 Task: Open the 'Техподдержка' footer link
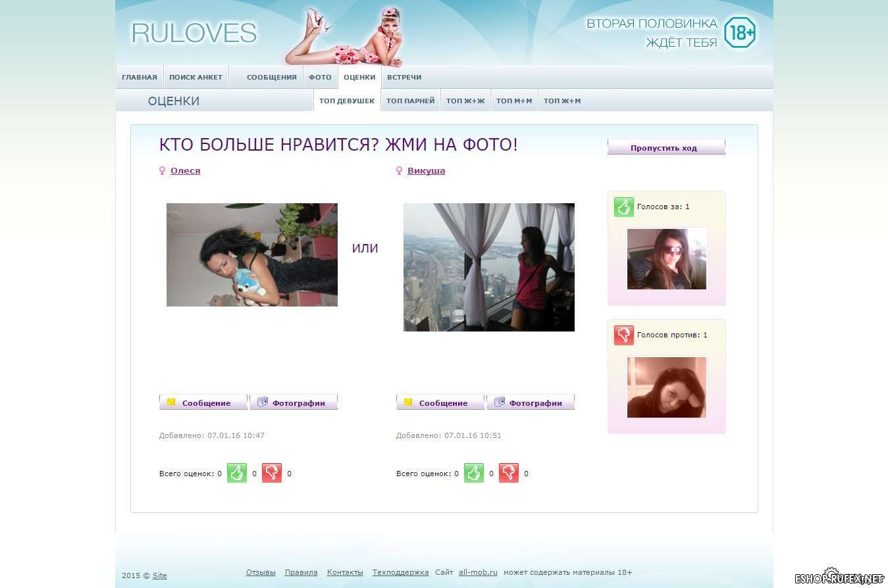[x=400, y=573]
